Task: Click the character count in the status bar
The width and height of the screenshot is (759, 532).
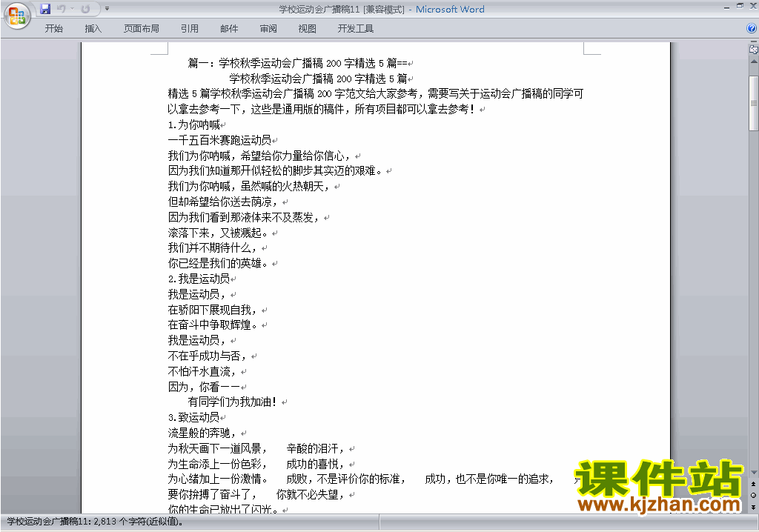Action: [95, 522]
